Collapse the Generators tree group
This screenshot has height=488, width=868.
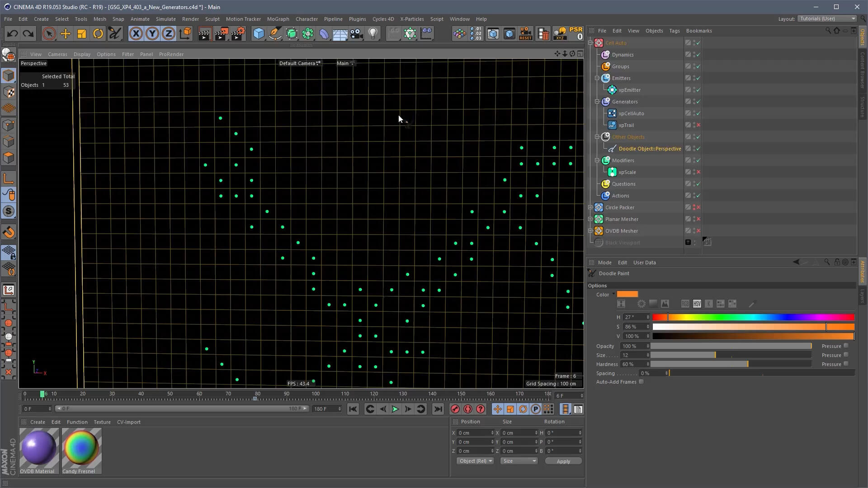pyautogui.click(x=597, y=102)
